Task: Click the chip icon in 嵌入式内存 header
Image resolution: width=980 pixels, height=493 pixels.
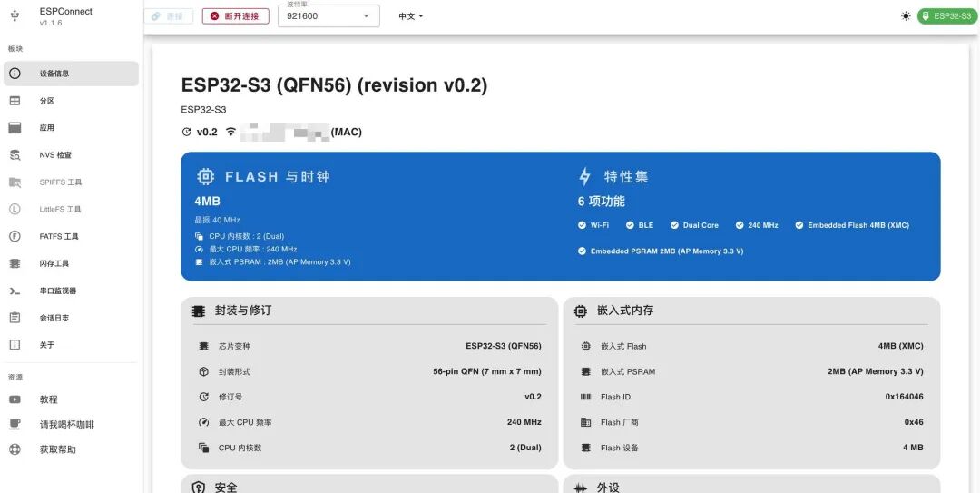Action: point(581,311)
